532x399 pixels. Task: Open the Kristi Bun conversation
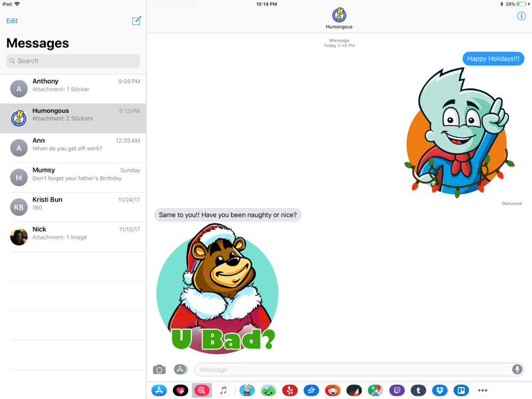pyautogui.click(x=73, y=207)
